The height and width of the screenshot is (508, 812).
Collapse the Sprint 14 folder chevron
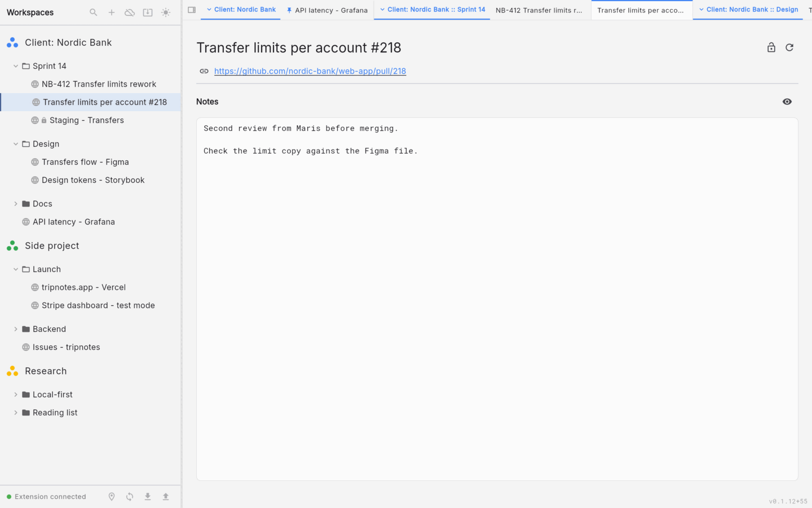point(16,66)
